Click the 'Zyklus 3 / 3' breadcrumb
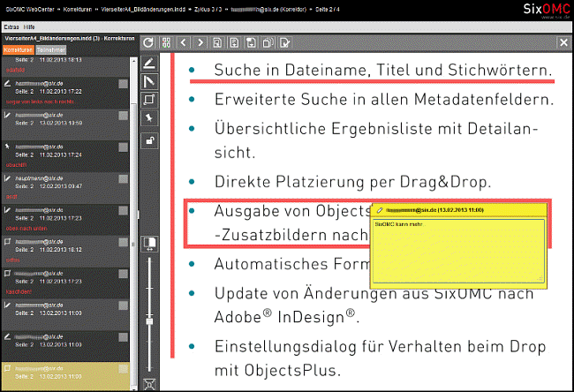The height and width of the screenshot is (392, 574). (208, 10)
